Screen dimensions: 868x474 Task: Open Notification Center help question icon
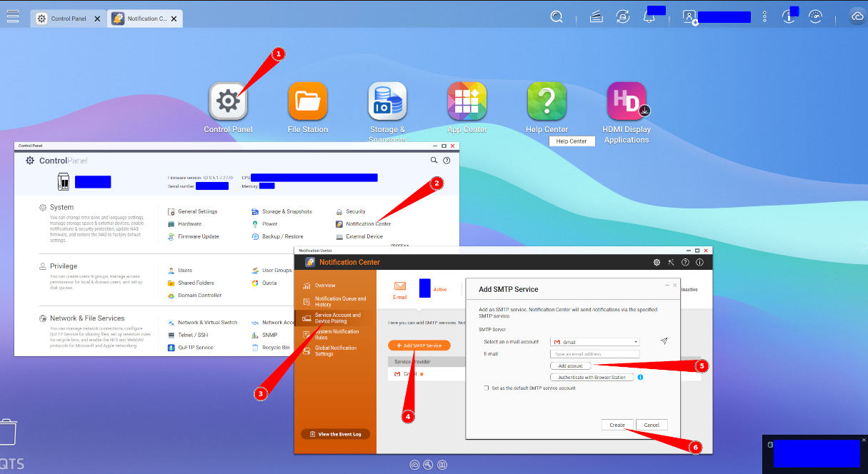coord(686,262)
